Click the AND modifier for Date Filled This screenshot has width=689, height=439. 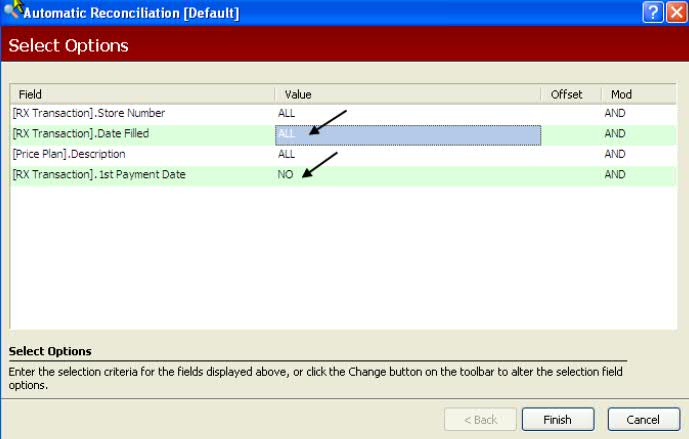pyautogui.click(x=615, y=134)
